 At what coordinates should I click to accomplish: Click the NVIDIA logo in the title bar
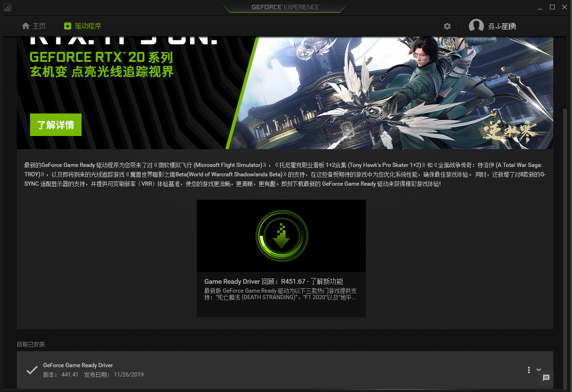tap(8, 8)
